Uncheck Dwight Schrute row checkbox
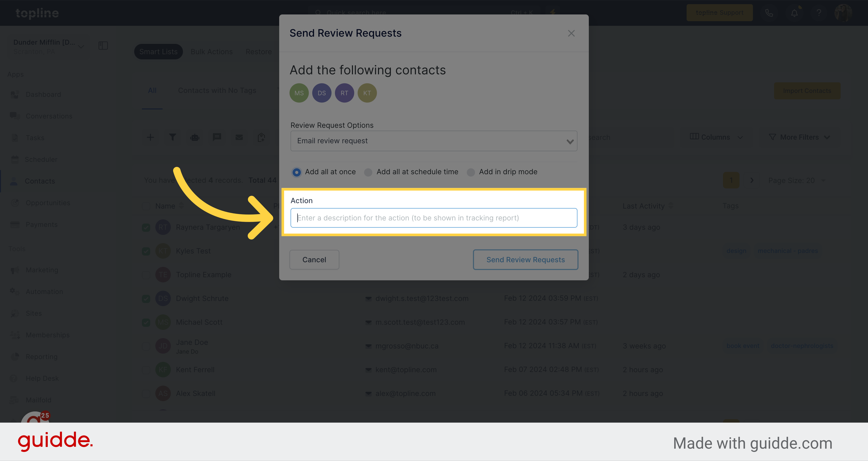The image size is (868, 461). coord(146,299)
